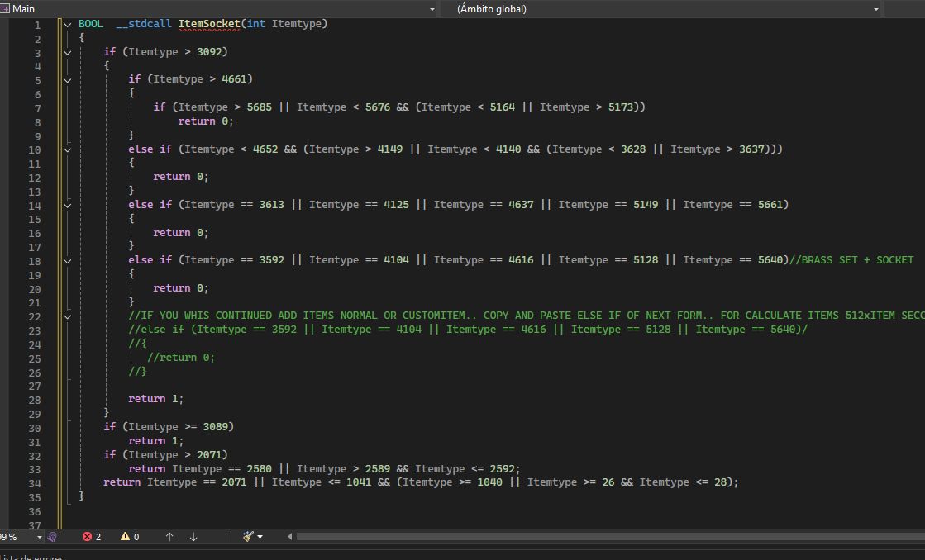
Task: Collapse the else-if block on line 14
Action: coord(67,205)
